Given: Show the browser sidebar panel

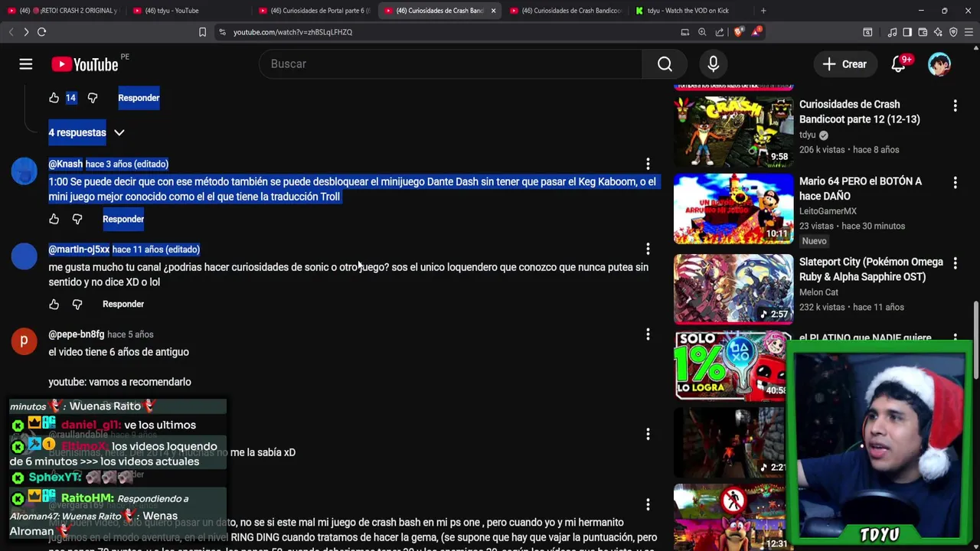Looking at the screenshot, I should pos(907,32).
